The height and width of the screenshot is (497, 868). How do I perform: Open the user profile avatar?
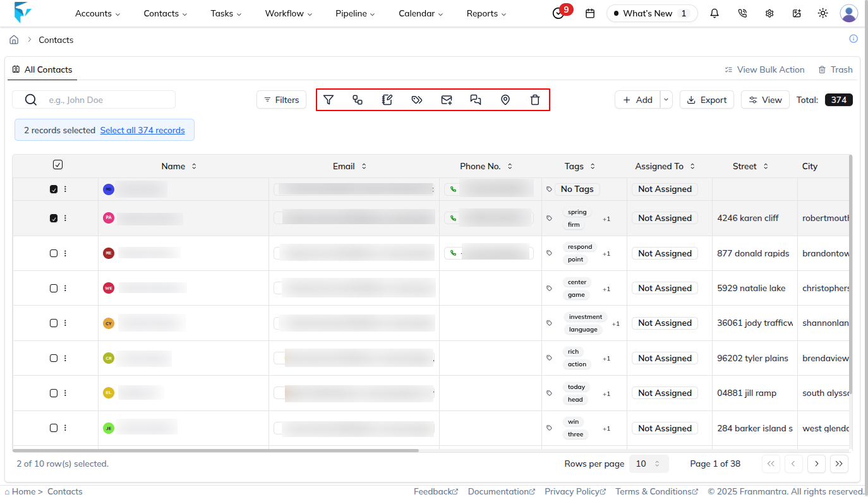coord(848,13)
